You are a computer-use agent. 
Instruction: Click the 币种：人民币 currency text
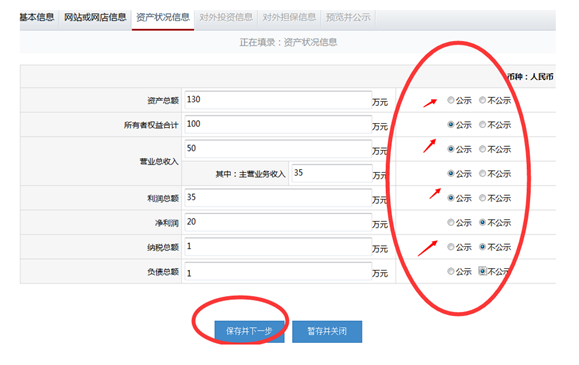coord(530,76)
